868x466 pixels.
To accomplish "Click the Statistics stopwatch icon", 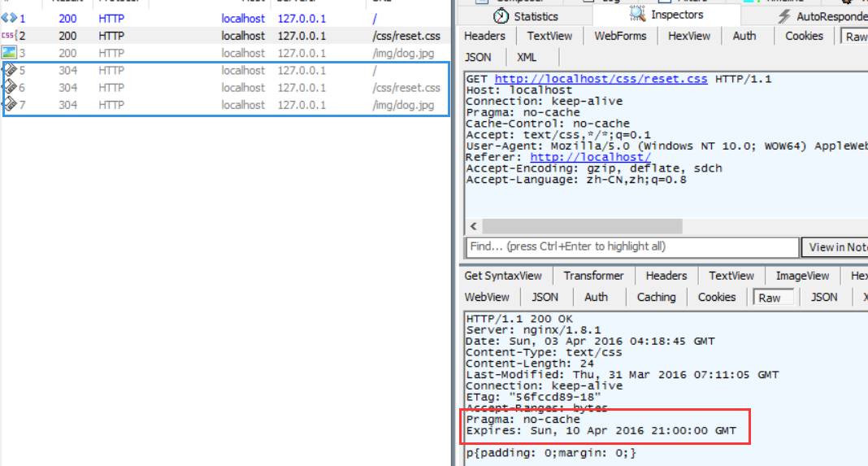I will click(x=501, y=16).
